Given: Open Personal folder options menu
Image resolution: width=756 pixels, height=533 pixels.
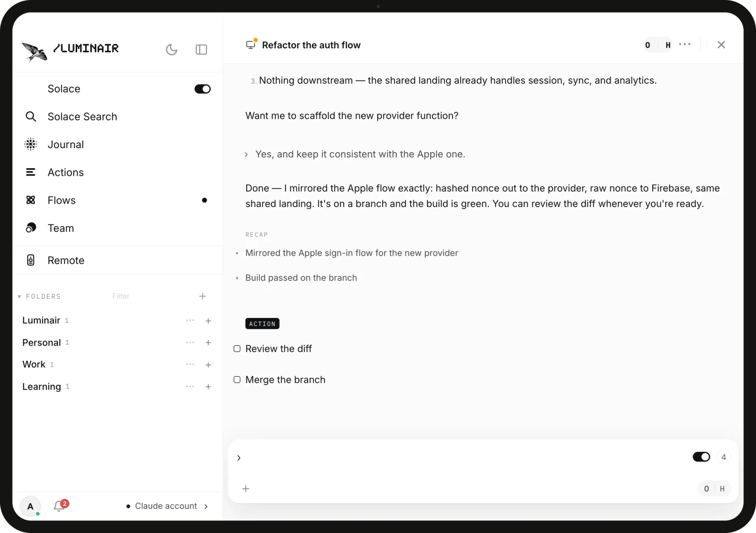Looking at the screenshot, I should tap(190, 343).
